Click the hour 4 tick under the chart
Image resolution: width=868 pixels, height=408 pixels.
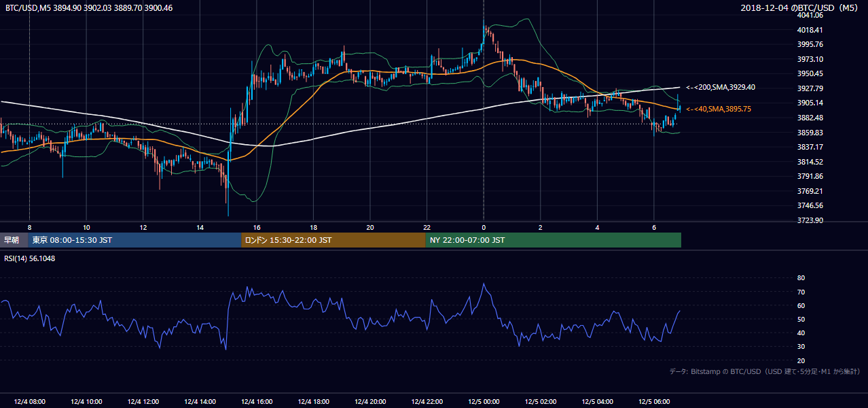(598, 227)
